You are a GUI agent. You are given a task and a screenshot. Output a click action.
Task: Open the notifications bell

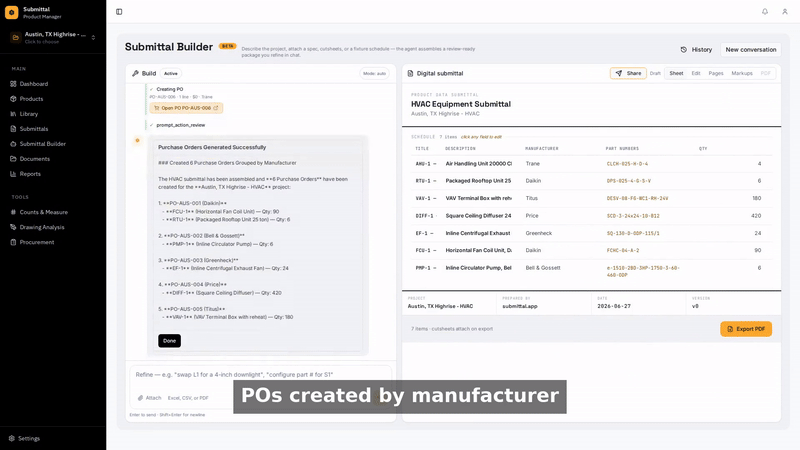coord(765,11)
